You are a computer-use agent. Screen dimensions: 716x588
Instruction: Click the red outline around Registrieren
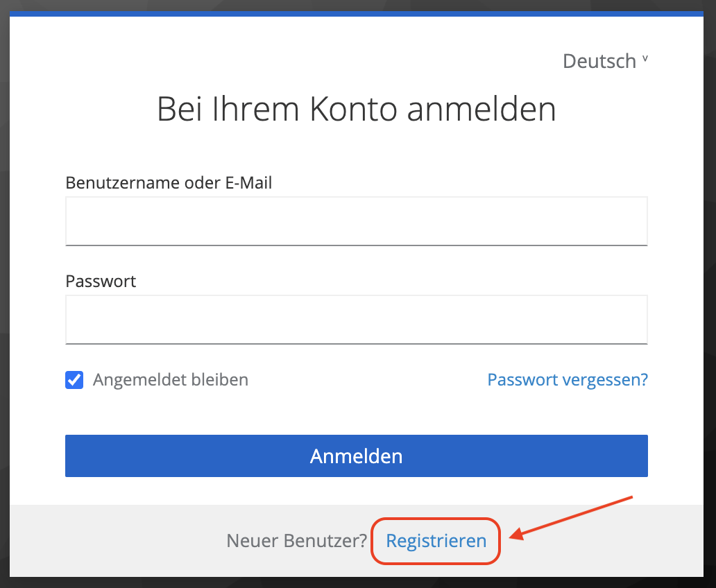tap(499, 541)
